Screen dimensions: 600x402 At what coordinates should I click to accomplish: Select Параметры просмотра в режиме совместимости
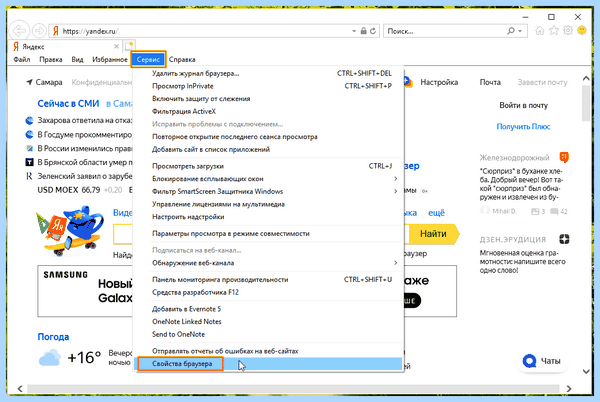click(269, 233)
